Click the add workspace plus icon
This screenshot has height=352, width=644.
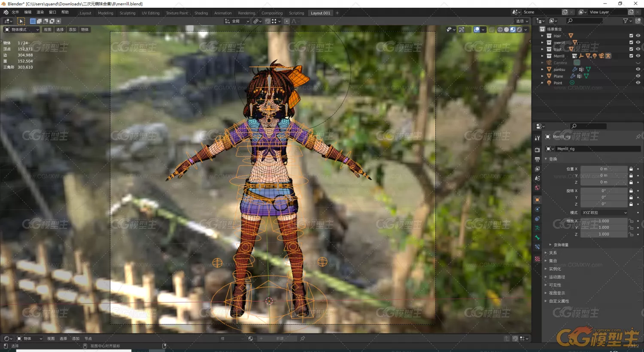[x=337, y=13]
